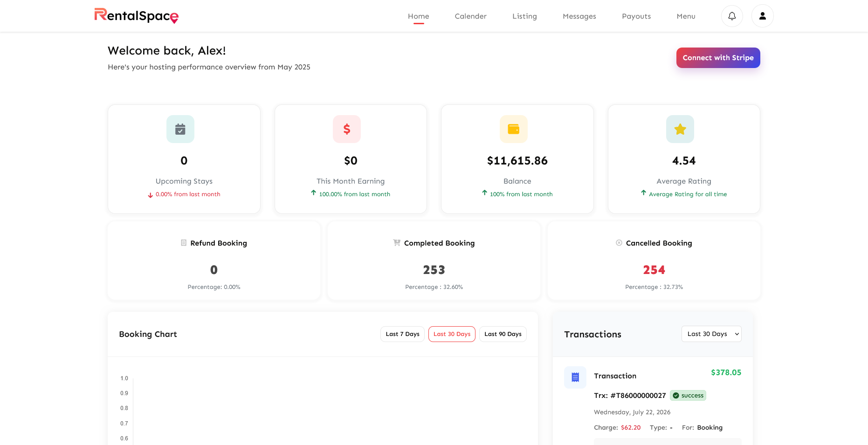
Task: Click the 1.0 chart axis label
Action: 124,378
